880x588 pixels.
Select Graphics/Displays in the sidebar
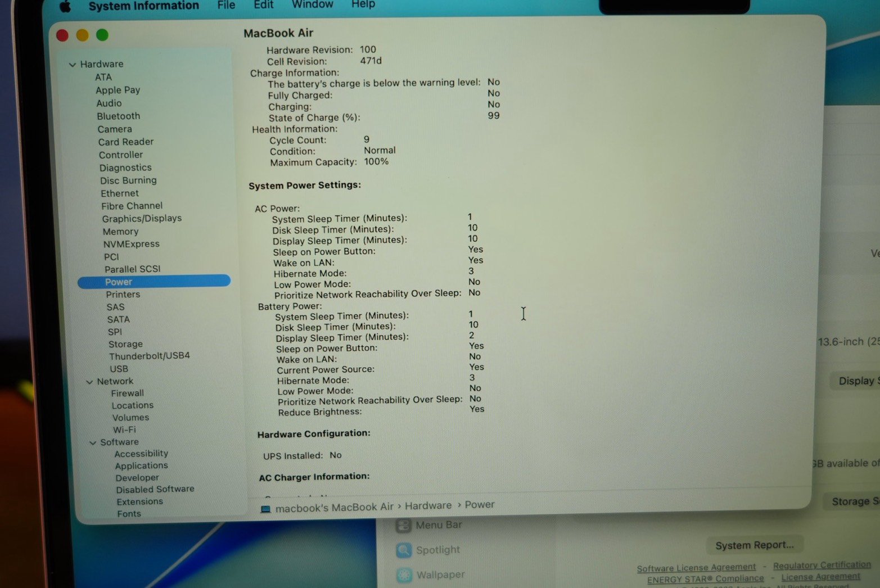[x=142, y=218]
